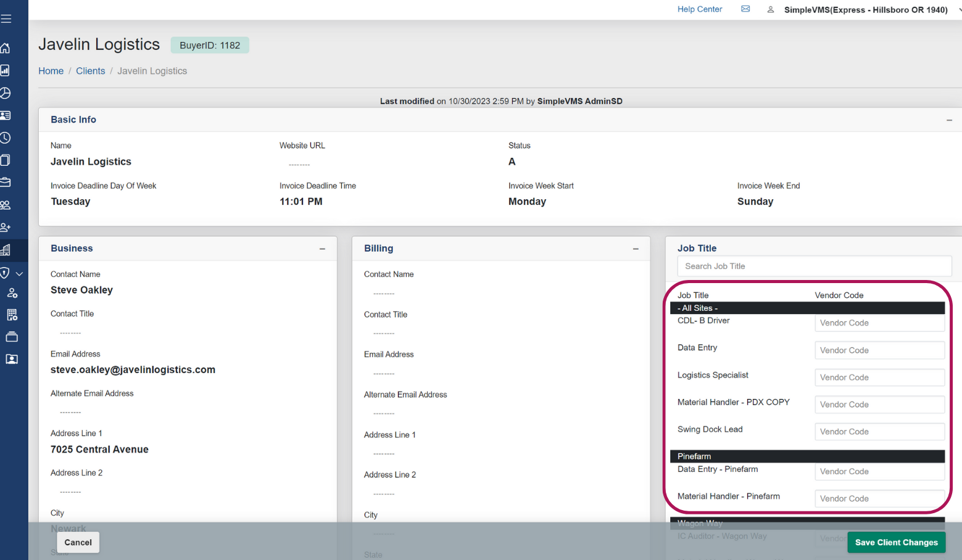Click the Swing Dock Lead job title

point(710,429)
